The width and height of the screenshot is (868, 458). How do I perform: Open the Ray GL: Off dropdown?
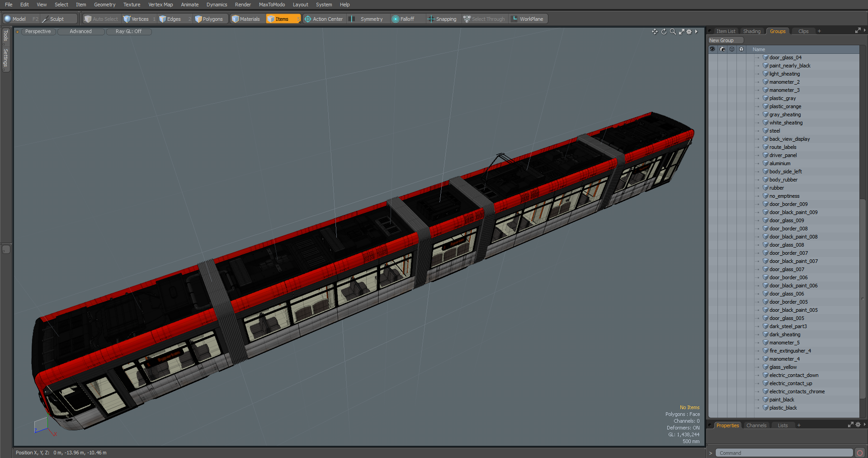click(x=128, y=32)
